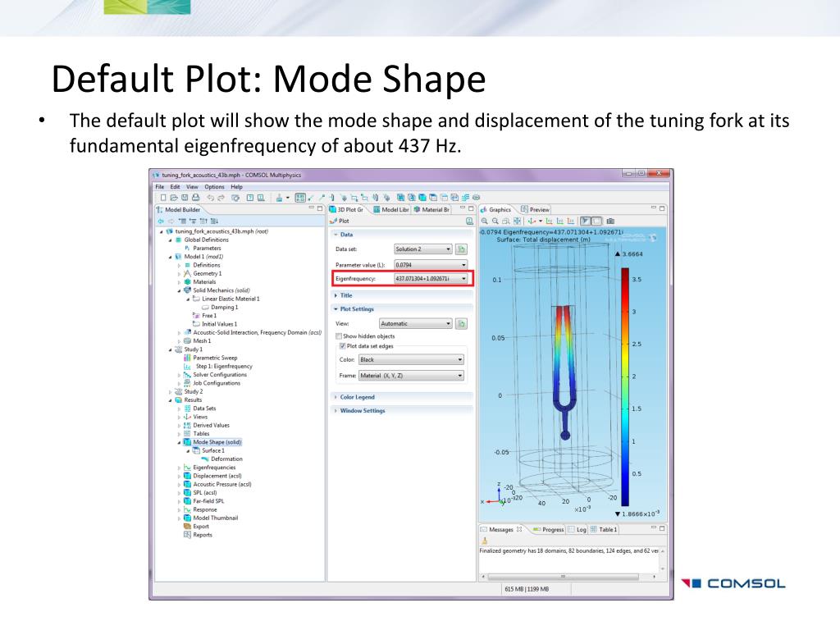Open the Frame Material (X, Y, Z) dropdown
840x630 pixels.
(411, 376)
